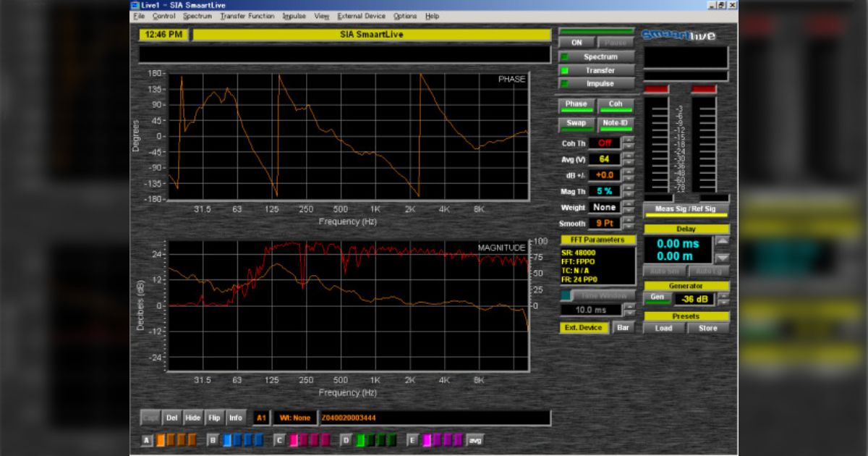Hide the current trace using Hide button
This screenshot has width=868, height=456.
pyautogui.click(x=192, y=418)
